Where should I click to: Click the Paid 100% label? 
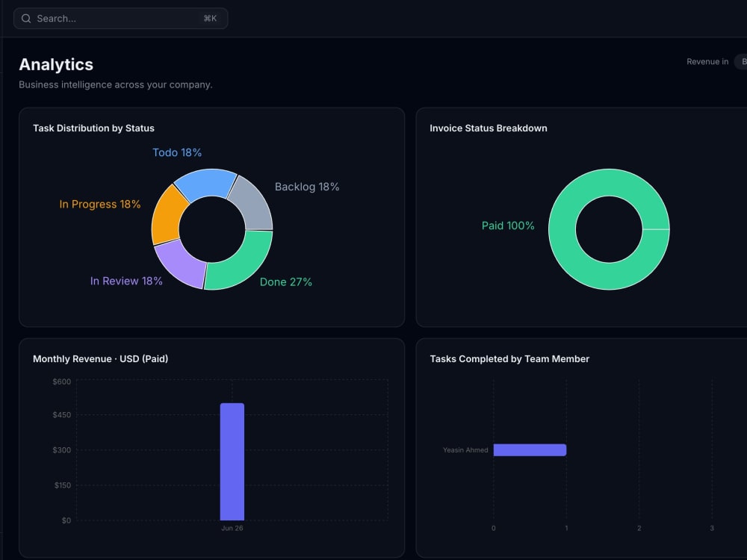tap(508, 225)
